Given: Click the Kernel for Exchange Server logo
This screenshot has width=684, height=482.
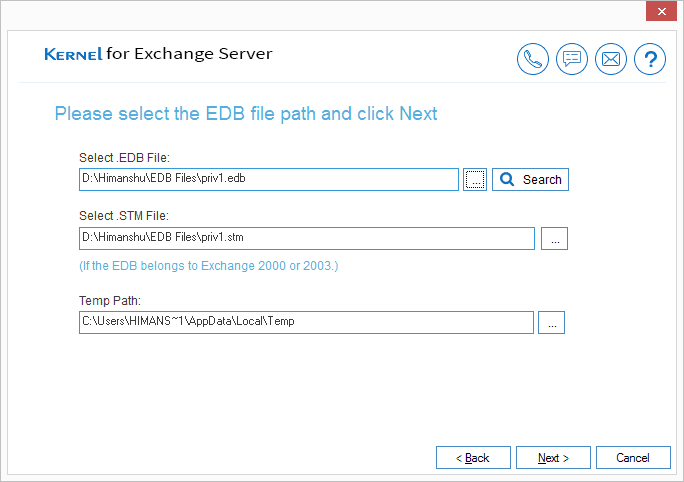Looking at the screenshot, I should 158,54.
